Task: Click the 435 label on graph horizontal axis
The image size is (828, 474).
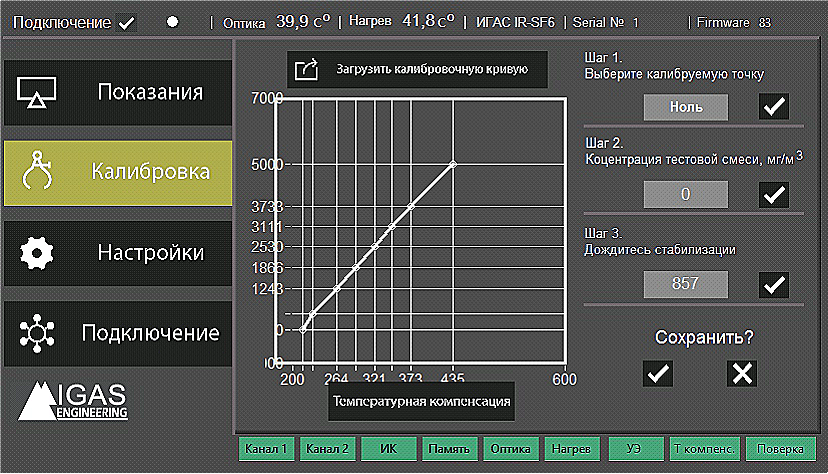Action: 453,378
